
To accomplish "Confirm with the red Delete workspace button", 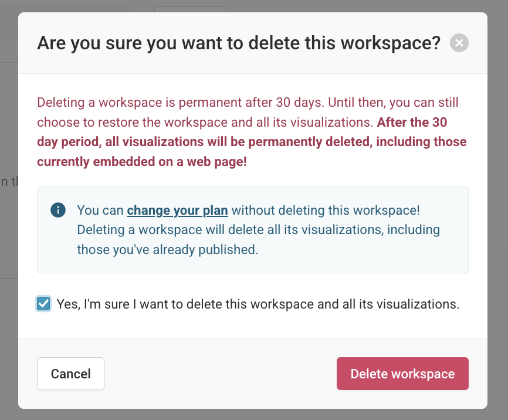I will click(x=402, y=374).
